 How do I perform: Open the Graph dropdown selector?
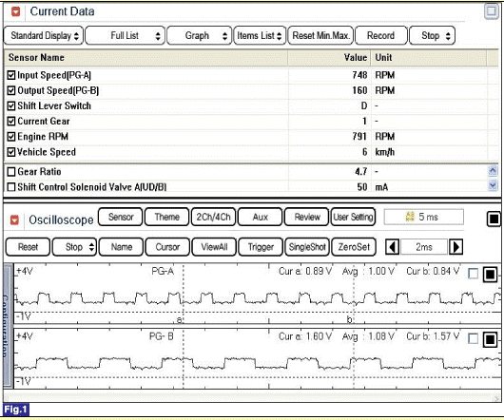pyautogui.click(x=199, y=35)
